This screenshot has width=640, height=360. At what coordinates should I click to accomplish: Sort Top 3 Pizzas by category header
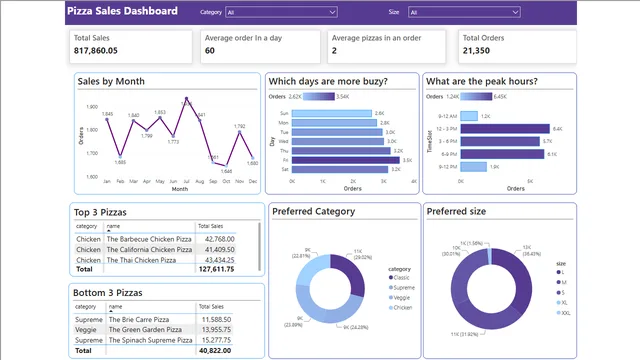(87, 226)
